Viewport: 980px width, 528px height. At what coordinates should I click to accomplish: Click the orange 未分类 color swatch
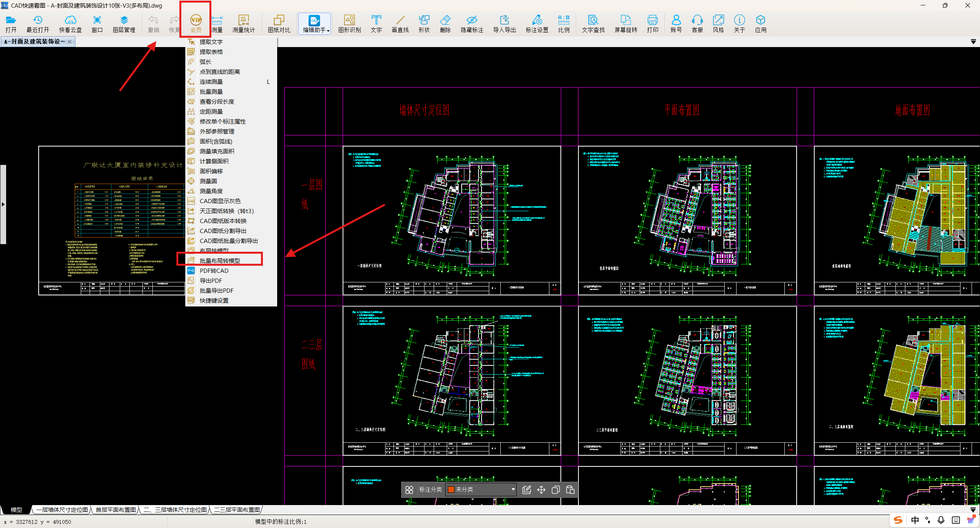tap(451, 489)
